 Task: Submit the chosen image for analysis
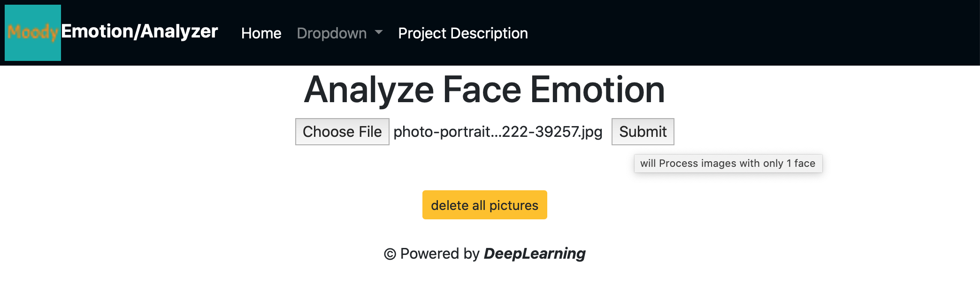(x=643, y=132)
